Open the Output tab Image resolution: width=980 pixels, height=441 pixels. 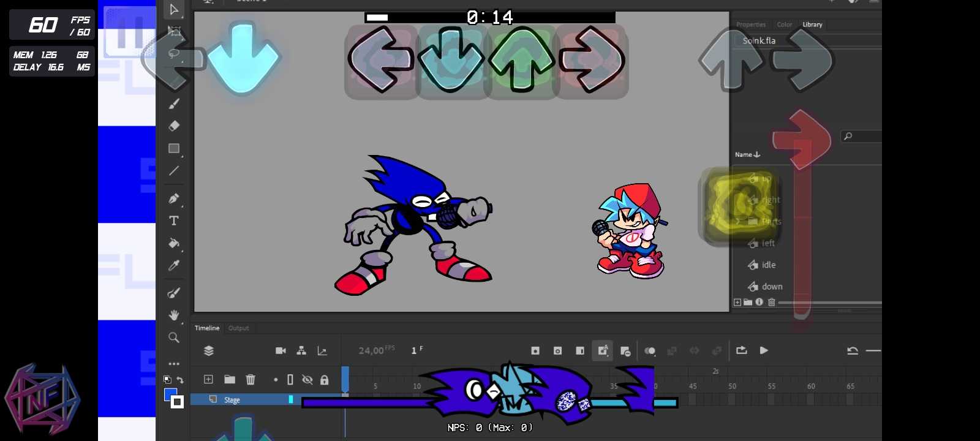click(x=238, y=328)
